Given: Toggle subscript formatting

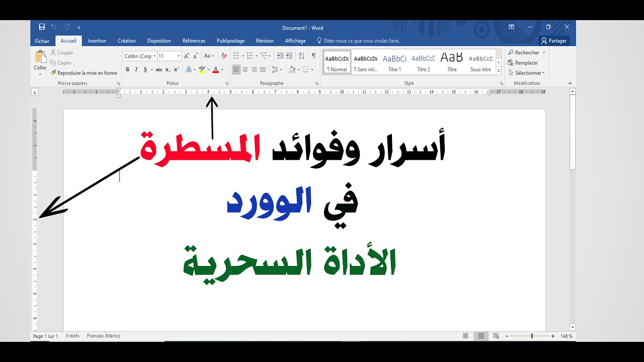Looking at the screenshot, I should pyautogui.click(x=168, y=69).
